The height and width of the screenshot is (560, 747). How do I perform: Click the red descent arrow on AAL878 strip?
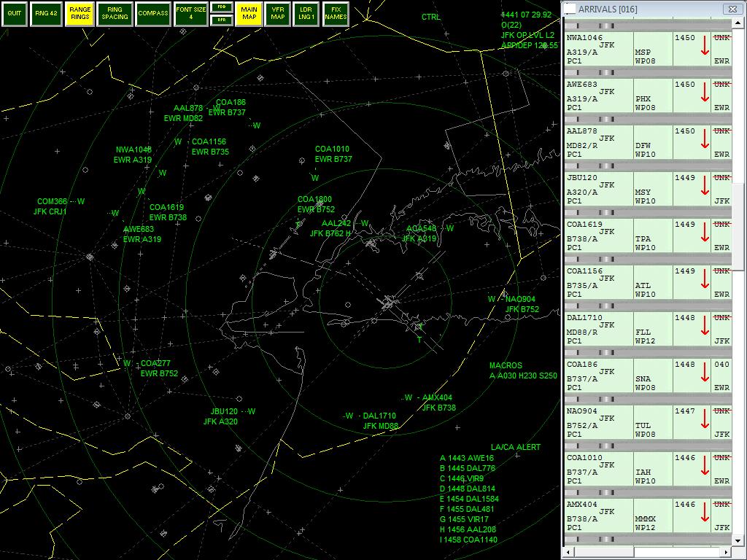click(x=705, y=139)
